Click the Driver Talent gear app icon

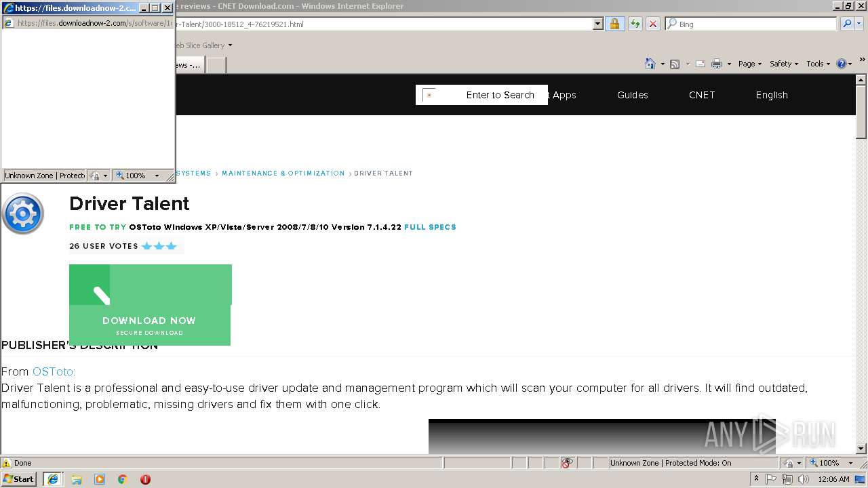pyautogui.click(x=23, y=214)
